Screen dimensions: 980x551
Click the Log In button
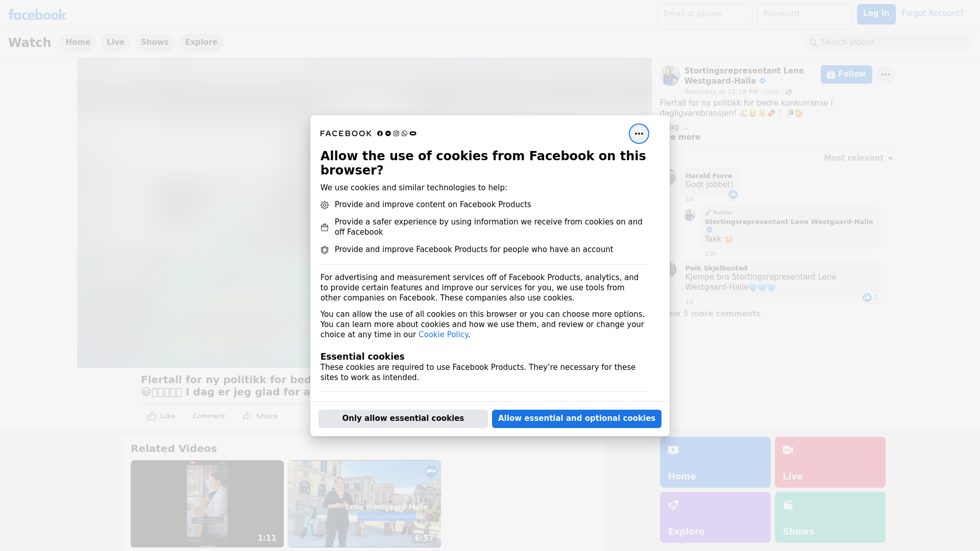click(876, 14)
